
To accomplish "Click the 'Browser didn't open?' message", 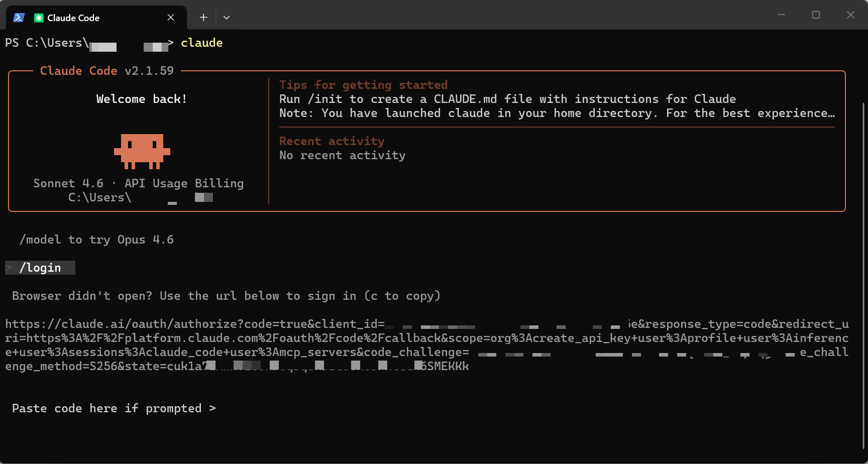I will click(226, 296).
